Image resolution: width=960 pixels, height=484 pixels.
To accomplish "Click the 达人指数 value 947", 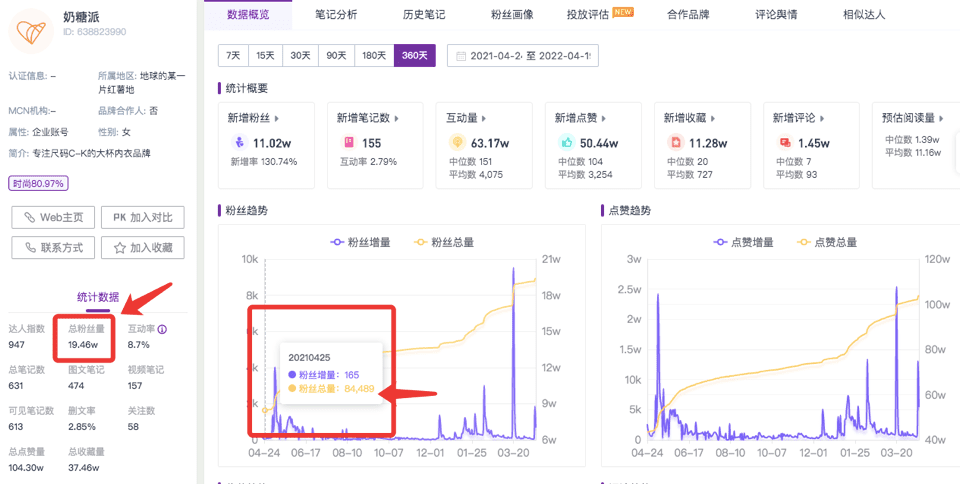I will click(x=17, y=344).
